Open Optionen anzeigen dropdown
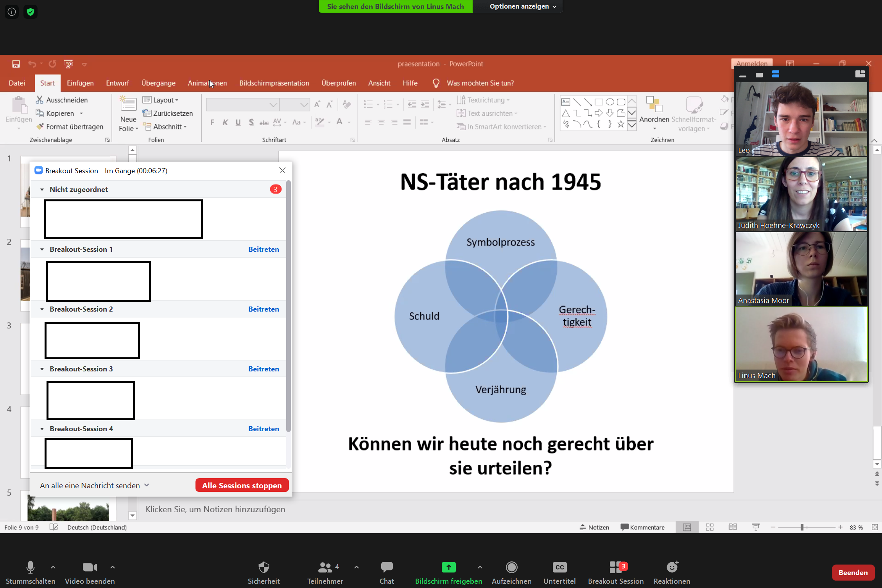 pos(522,6)
